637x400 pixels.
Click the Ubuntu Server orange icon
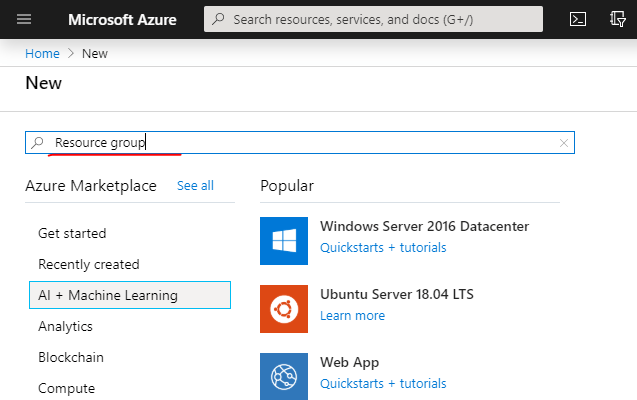(284, 308)
